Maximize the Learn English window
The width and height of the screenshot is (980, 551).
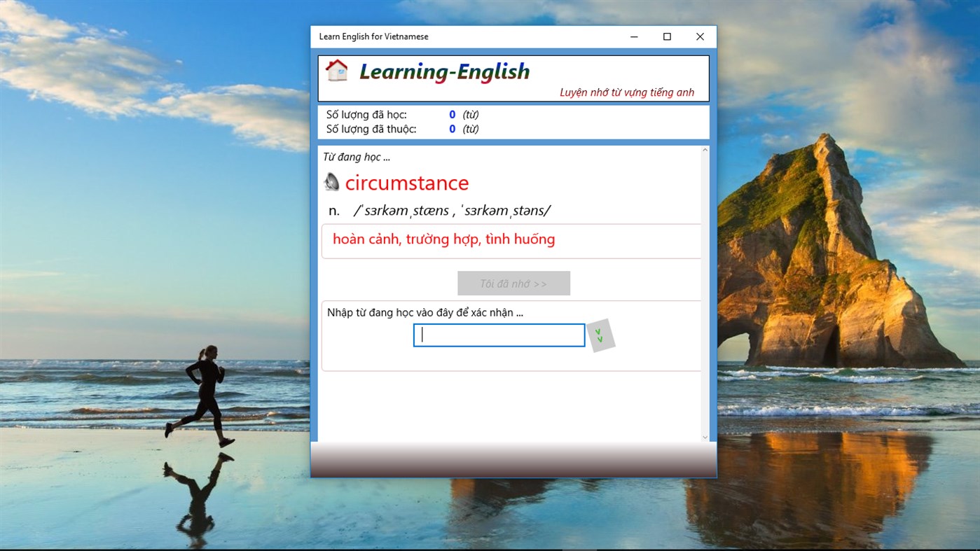[x=666, y=36]
